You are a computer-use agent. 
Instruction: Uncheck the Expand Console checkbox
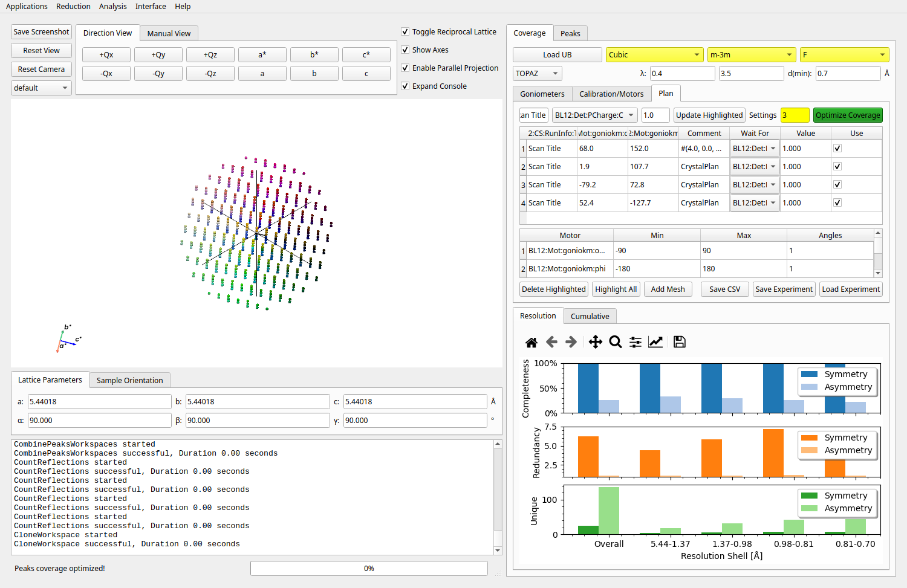(x=405, y=86)
